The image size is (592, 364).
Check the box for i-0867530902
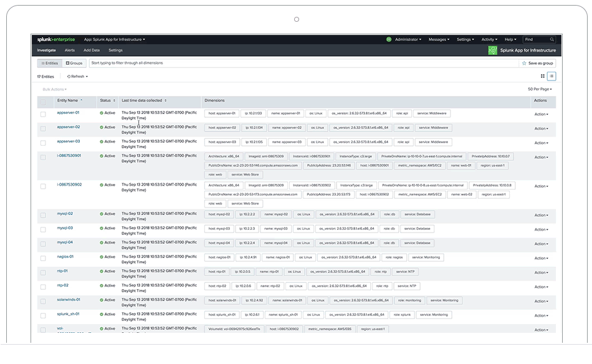43,186
